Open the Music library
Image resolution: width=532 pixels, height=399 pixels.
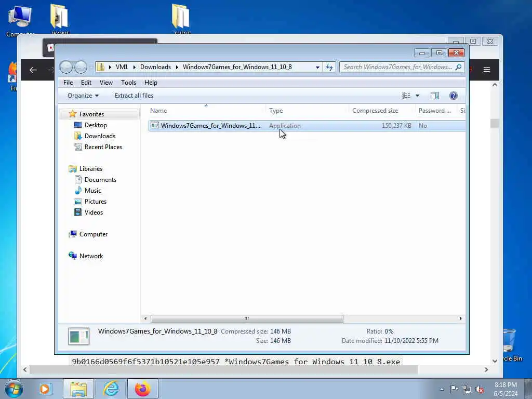(x=92, y=190)
